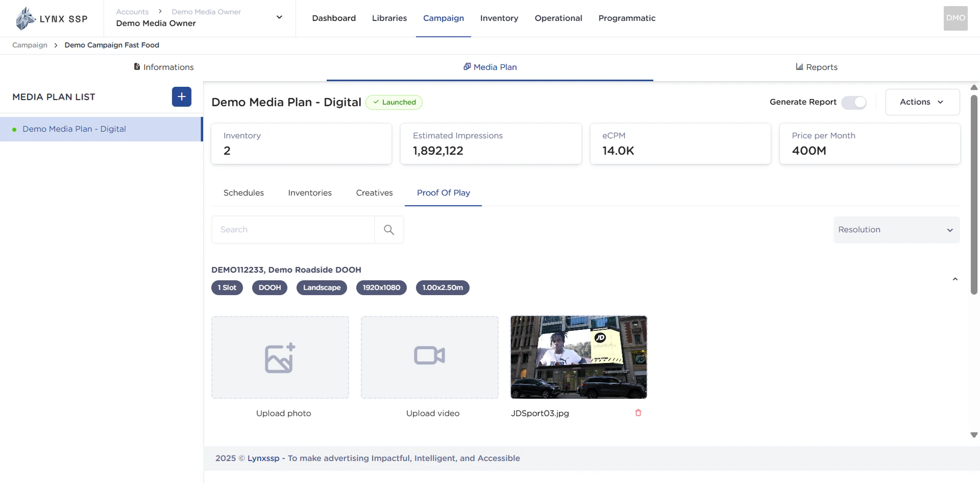Collapse the Demo Roadside DOOH section

point(955,279)
